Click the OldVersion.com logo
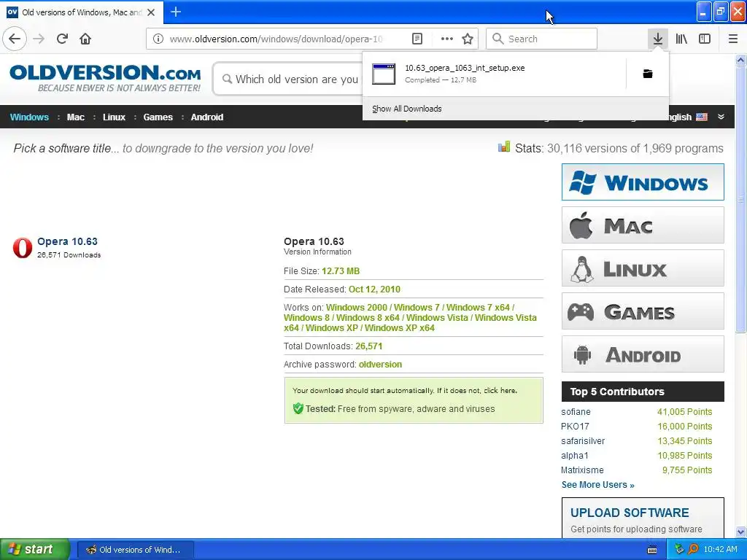This screenshot has width=747, height=560. 105,78
